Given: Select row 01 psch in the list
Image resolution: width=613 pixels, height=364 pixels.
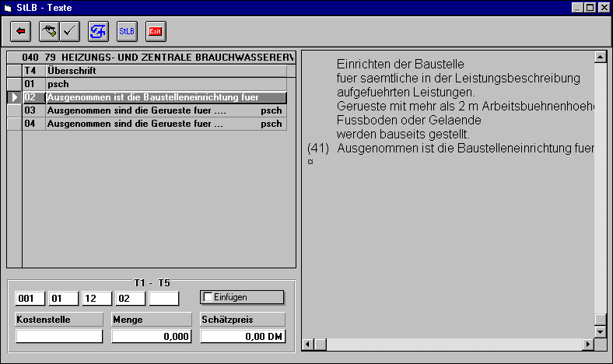Looking at the screenshot, I should (x=156, y=84).
